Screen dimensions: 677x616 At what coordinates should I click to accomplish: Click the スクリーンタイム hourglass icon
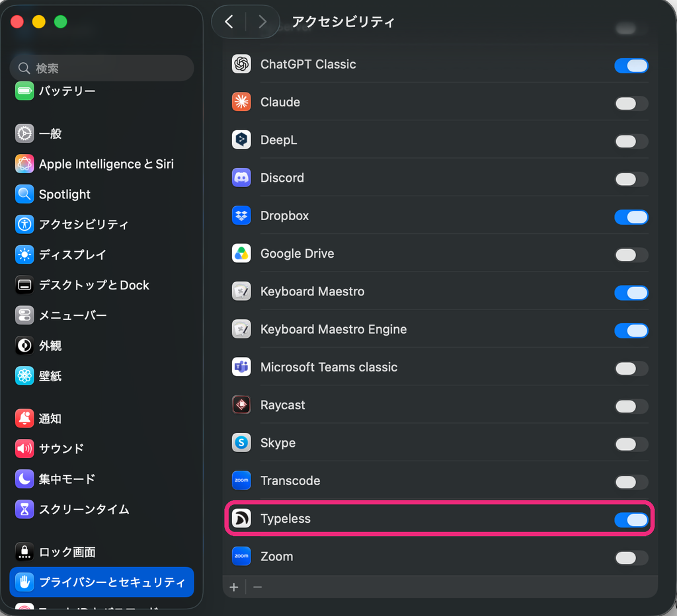point(24,510)
